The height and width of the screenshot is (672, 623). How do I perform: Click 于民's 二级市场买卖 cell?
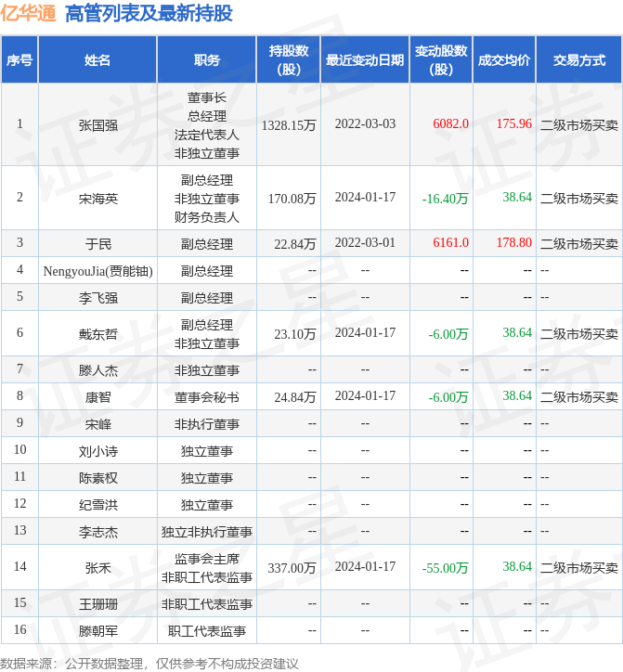(579, 244)
